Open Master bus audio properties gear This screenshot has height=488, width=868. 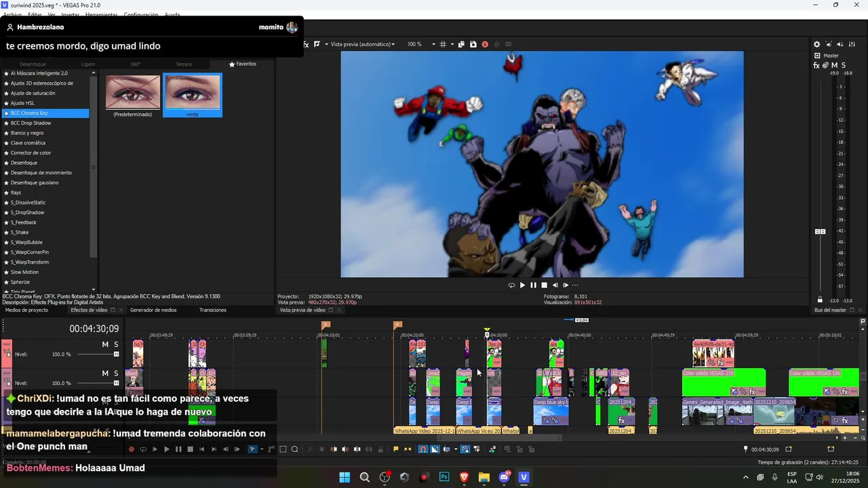816,44
